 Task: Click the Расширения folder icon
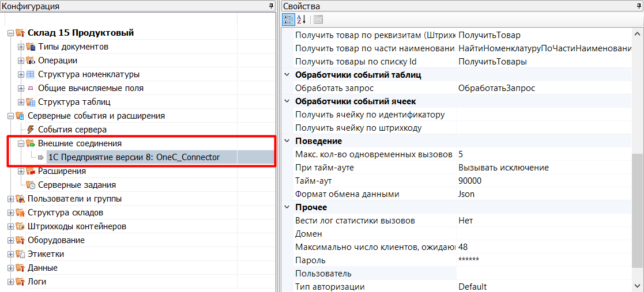click(31, 171)
